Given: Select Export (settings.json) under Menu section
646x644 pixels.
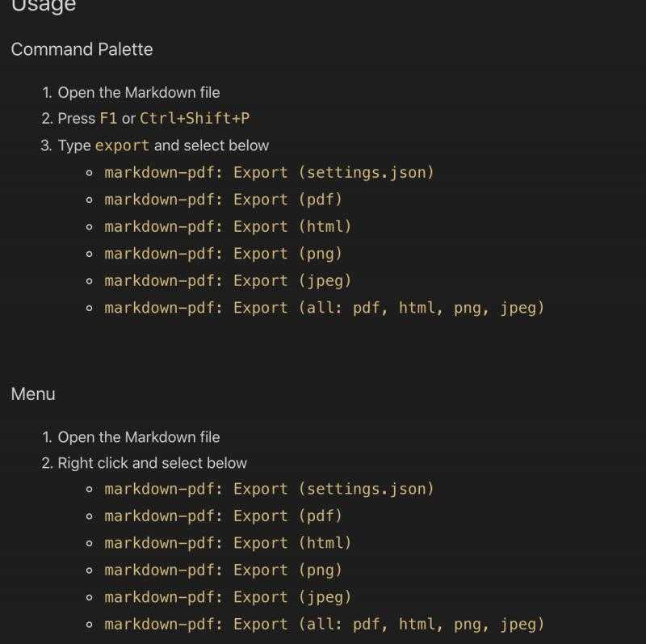Looking at the screenshot, I should coord(270,489).
